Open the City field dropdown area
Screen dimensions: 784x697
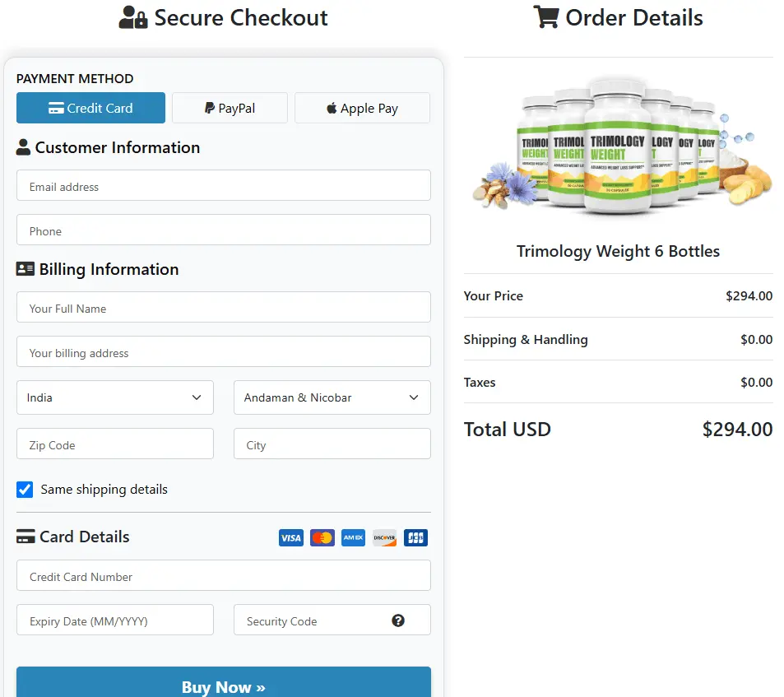(332, 444)
